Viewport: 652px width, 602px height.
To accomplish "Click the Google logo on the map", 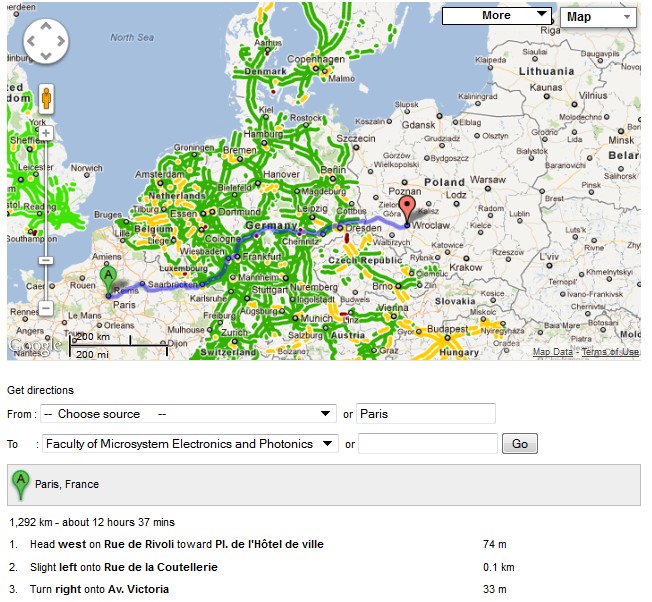I will (35, 345).
